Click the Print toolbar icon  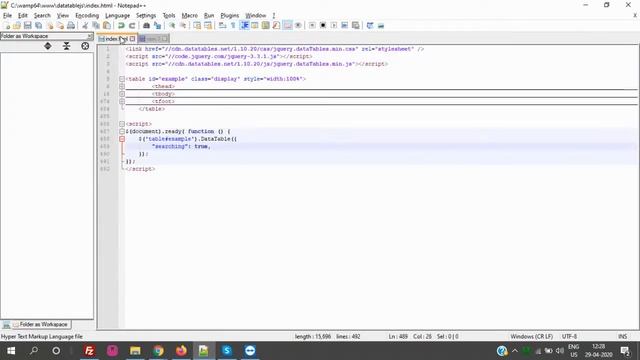[x=71, y=25]
